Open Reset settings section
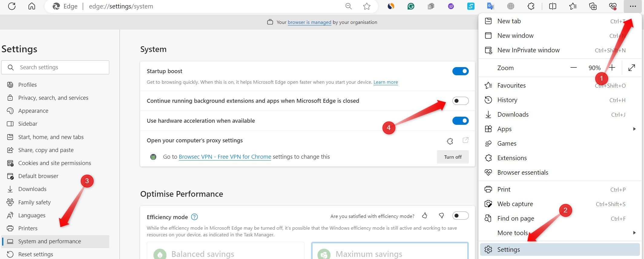This screenshot has height=259, width=644. click(x=55, y=254)
